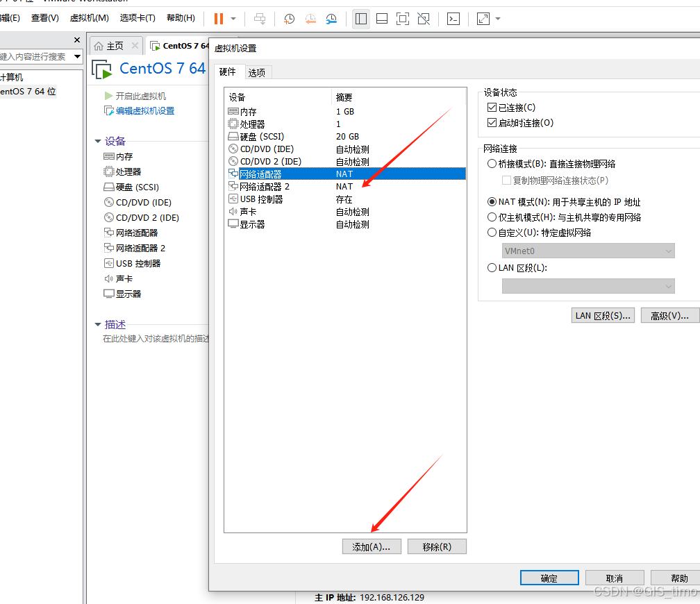
Task: Click the 确定 button
Action: click(549, 578)
